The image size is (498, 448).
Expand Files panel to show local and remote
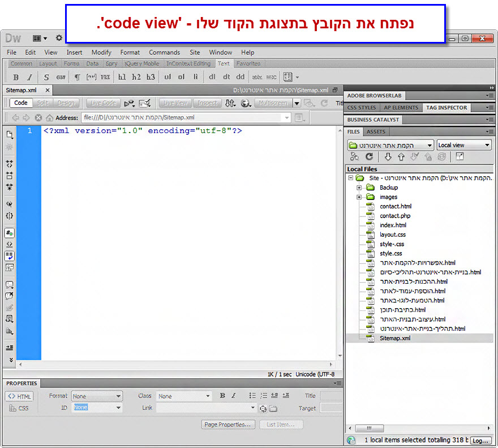pos(460,156)
